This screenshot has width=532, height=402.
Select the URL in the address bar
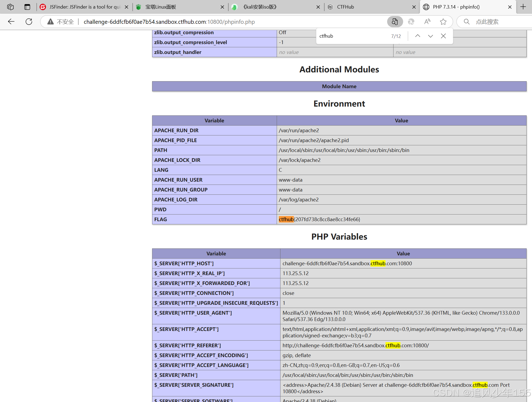pos(169,22)
